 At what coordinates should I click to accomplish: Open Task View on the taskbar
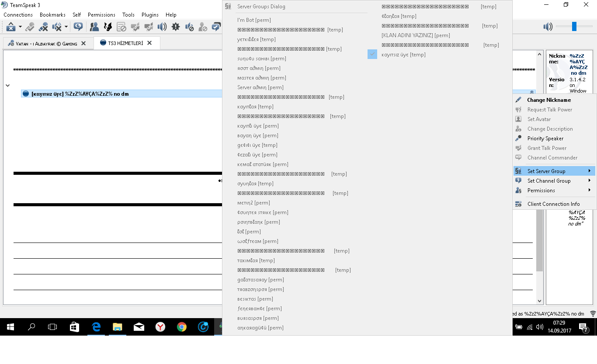pyautogui.click(x=52, y=327)
